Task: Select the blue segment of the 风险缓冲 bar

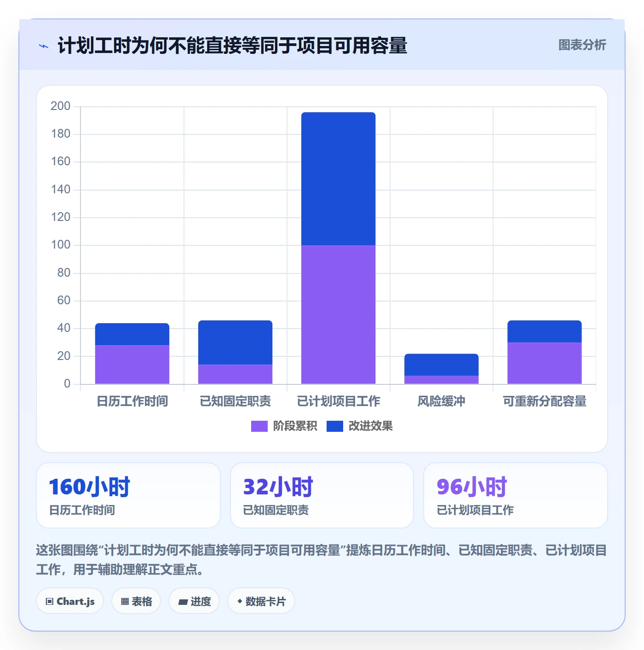Action: (441, 365)
